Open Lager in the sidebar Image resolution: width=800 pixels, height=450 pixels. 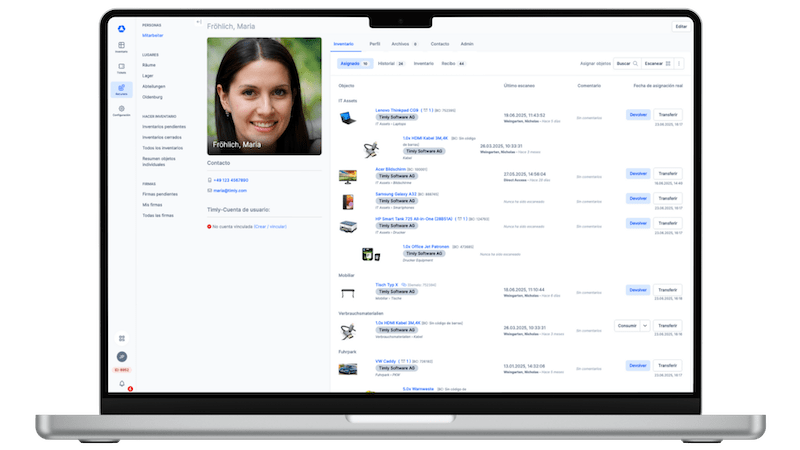[147, 76]
